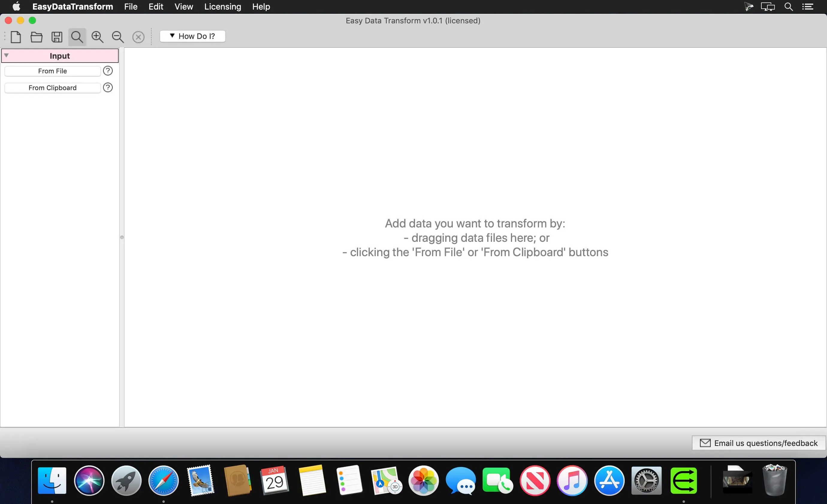This screenshot has height=504, width=827.
Task: Zoom in using the magnify-plus icon
Action: pos(96,37)
